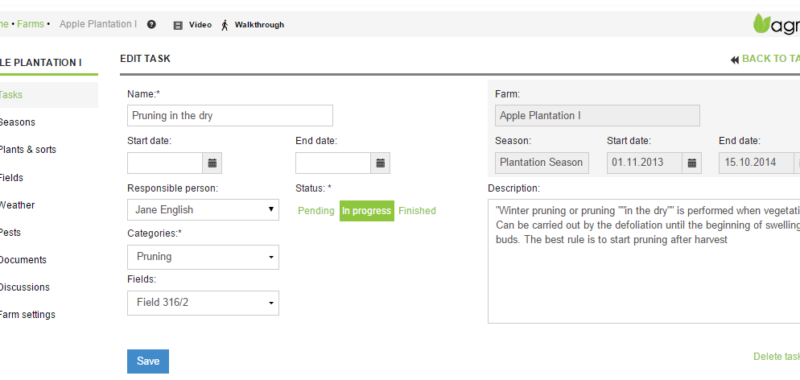This screenshot has width=800, height=380.
Task: Open the Responsible person dropdown
Action: click(203, 210)
